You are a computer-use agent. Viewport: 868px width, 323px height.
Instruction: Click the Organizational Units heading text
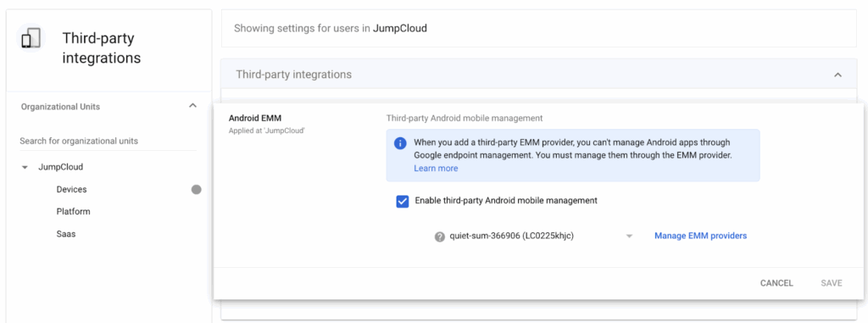(60, 106)
